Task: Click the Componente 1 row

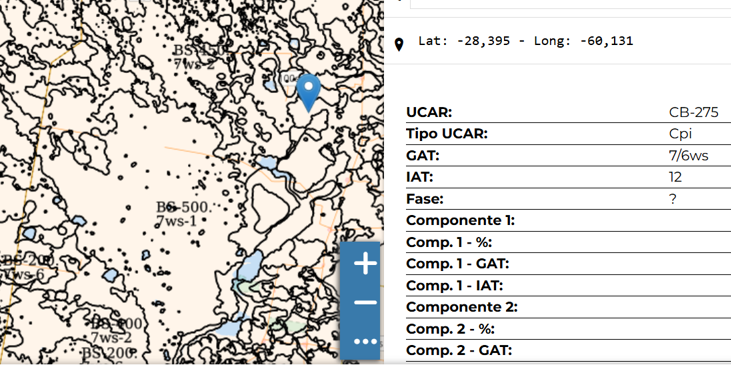Action: click(568, 220)
